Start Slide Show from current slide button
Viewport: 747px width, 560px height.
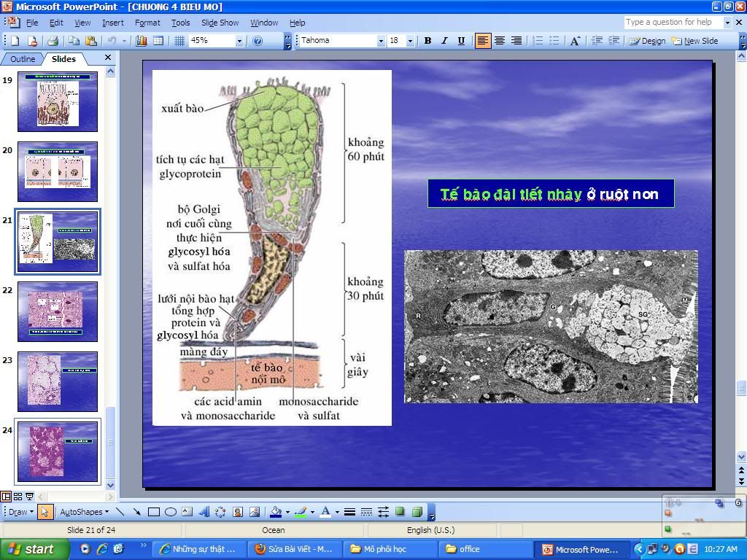click(x=29, y=497)
